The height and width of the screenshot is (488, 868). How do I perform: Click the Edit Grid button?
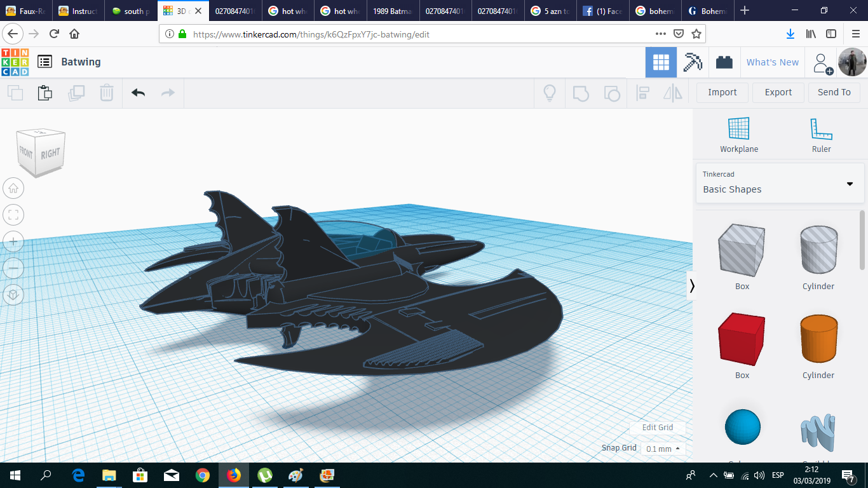658,428
